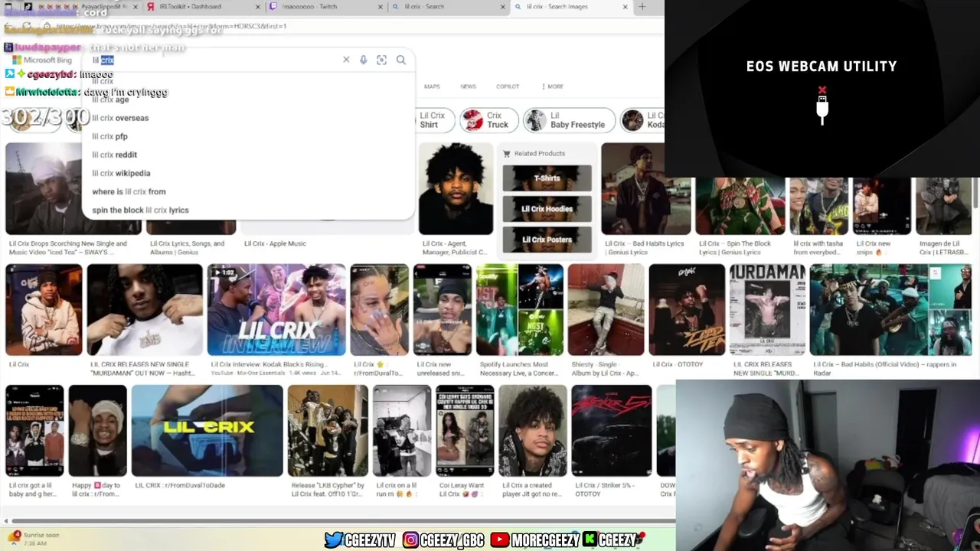The height and width of the screenshot is (551, 980).
Task: Open 'Lil Crix – Bad Habits Lyrics' image
Action: point(645,189)
